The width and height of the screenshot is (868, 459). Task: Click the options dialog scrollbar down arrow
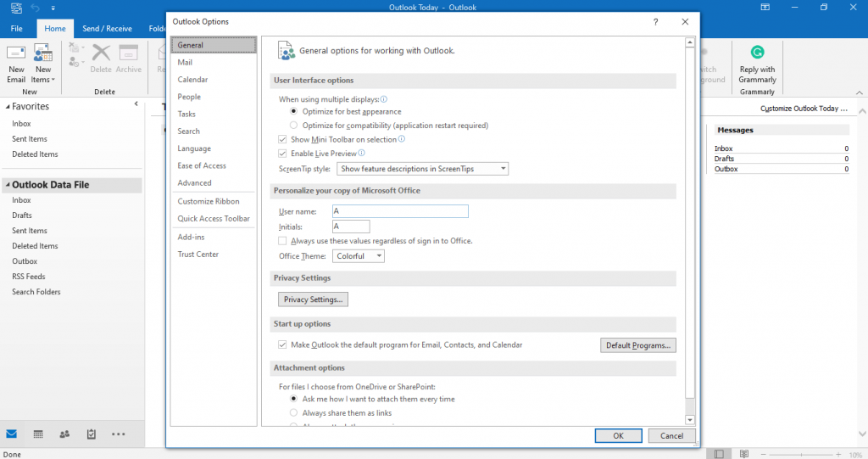(x=690, y=420)
